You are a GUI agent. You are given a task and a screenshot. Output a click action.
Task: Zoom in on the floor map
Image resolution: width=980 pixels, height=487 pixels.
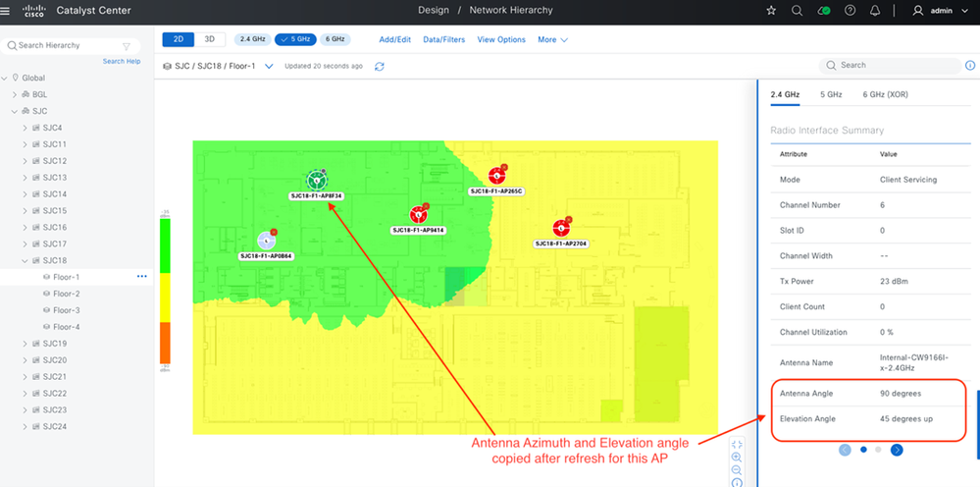(x=737, y=458)
